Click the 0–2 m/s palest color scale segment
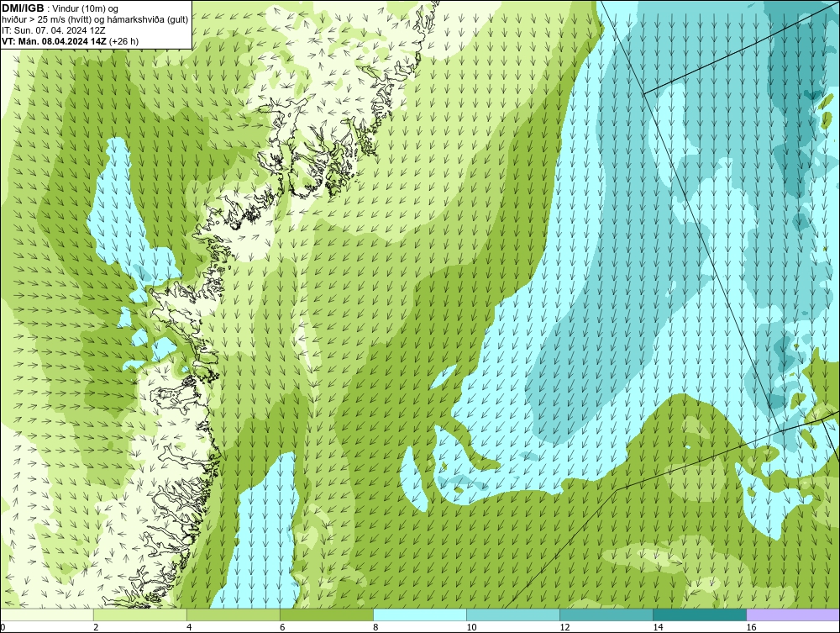 47,615
